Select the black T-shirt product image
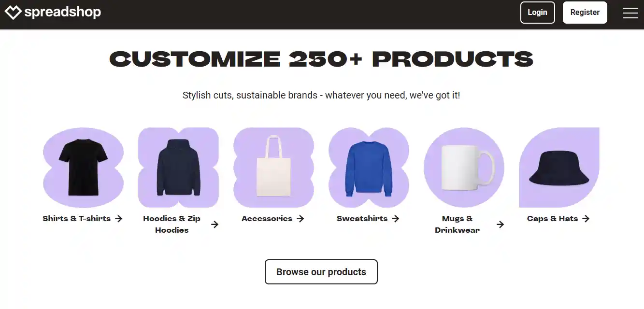 pyautogui.click(x=83, y=168)
